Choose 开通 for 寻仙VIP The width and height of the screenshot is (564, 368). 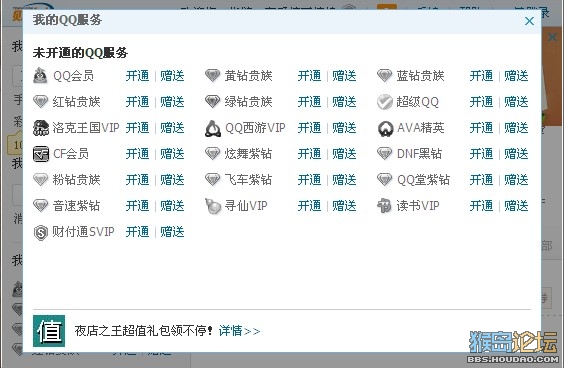coord(309,206)
